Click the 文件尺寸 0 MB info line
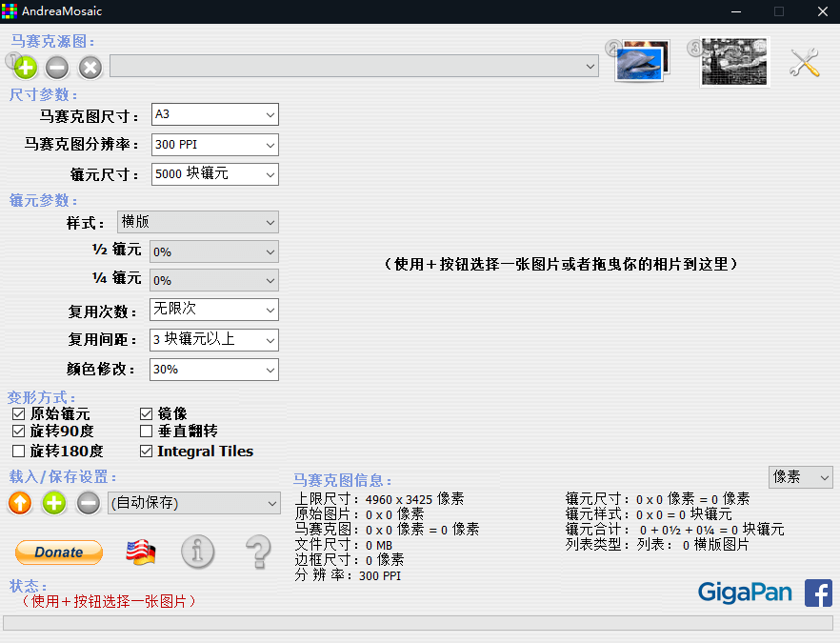840x643 pixels. point(344,545)
